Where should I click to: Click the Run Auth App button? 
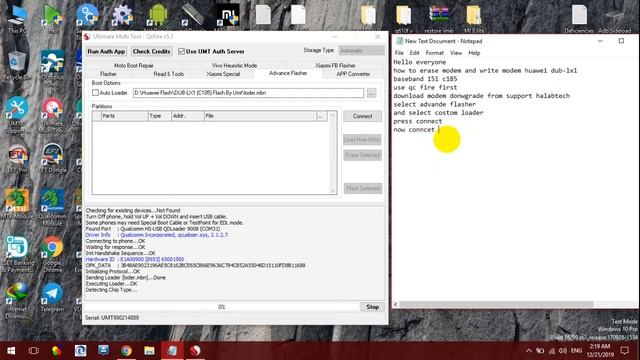click(106, 51)
